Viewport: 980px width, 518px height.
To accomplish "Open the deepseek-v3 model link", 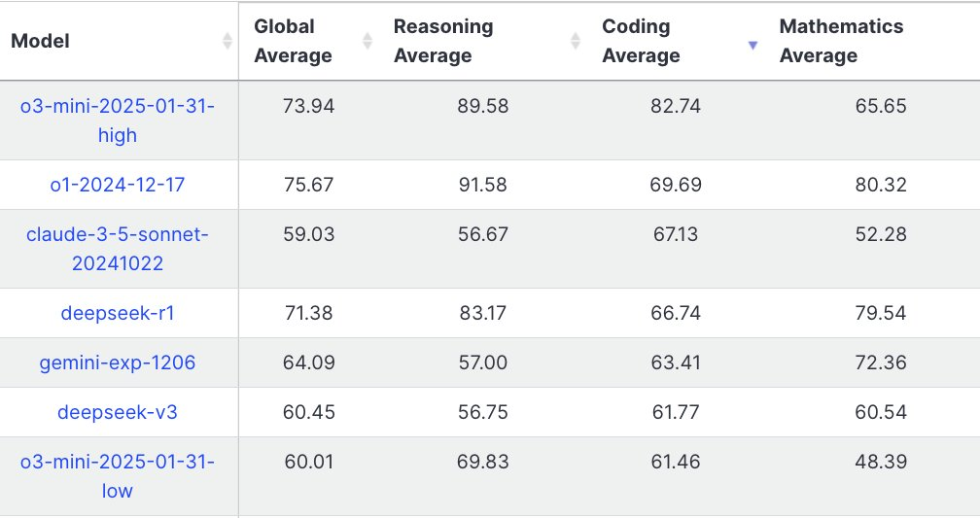I will tap(118, 412).
